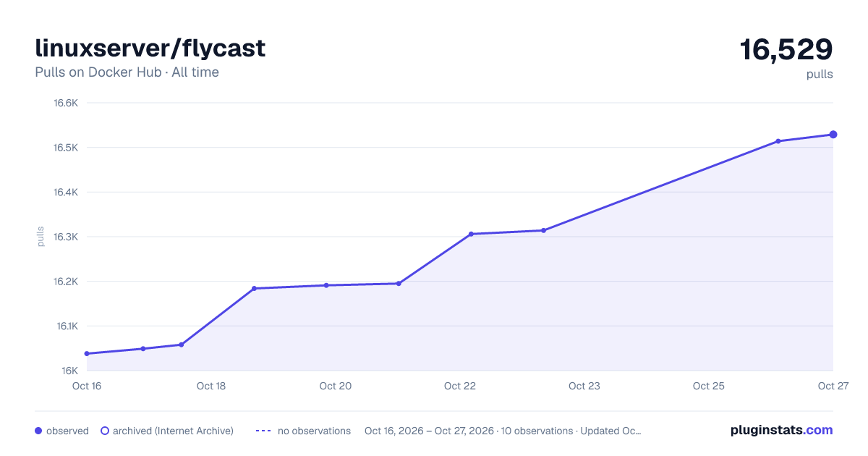This screenshot has width=868, height=456.
Task: Click the 'linuxserver/flycast' chart title
Action: point(150,48)
